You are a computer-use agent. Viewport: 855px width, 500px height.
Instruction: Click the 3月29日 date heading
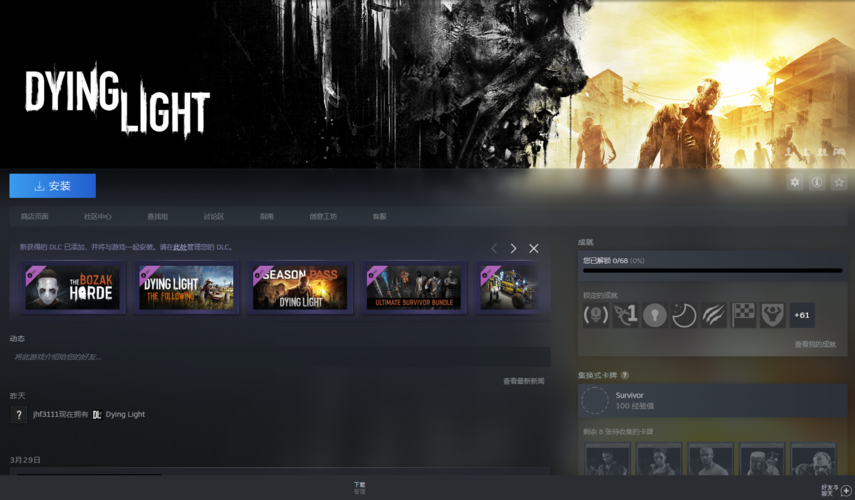[x=25, y=460]
